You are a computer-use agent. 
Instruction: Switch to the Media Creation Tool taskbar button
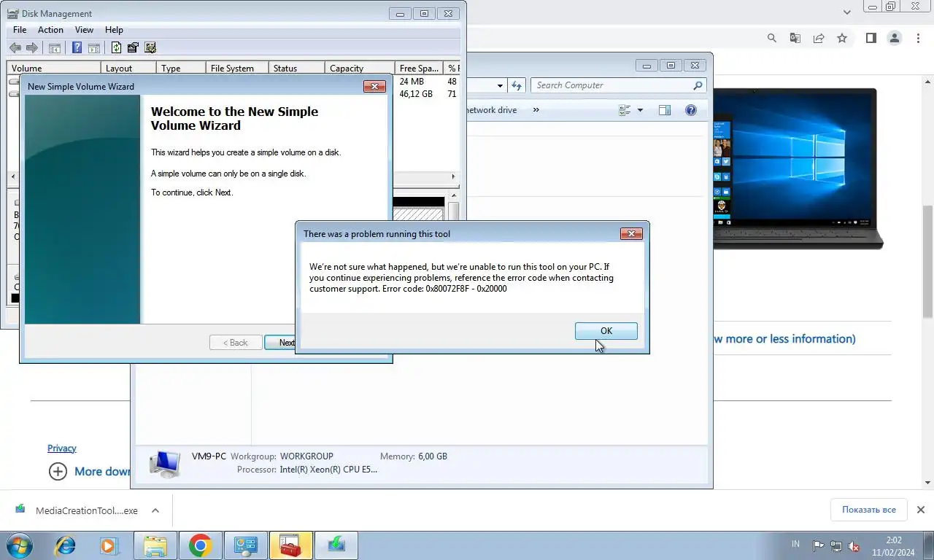(336, 545)
